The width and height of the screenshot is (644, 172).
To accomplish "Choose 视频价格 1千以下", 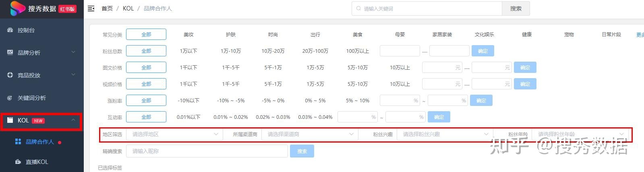I will 188,84.
